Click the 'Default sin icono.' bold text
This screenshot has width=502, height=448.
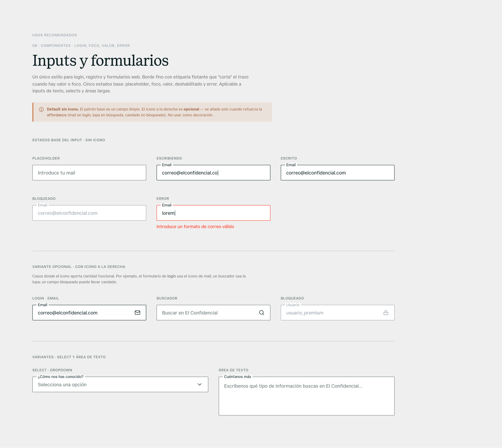click(x=63, y=109)
